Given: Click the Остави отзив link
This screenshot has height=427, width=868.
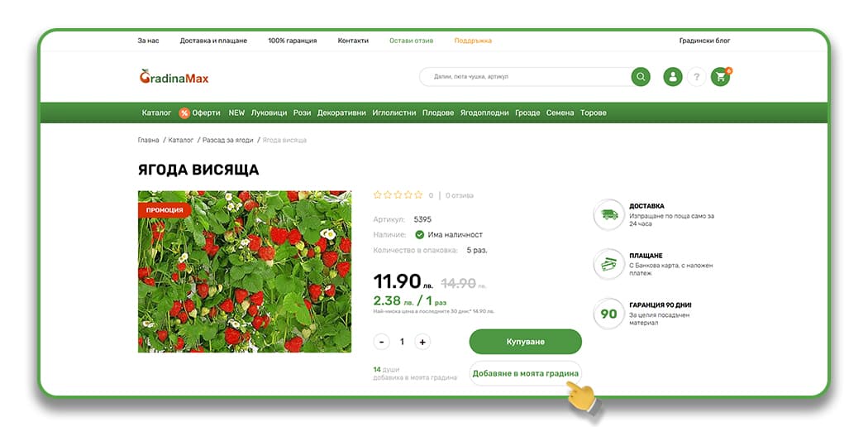Looking at the screenshot, I should click(x=412, y=41).
